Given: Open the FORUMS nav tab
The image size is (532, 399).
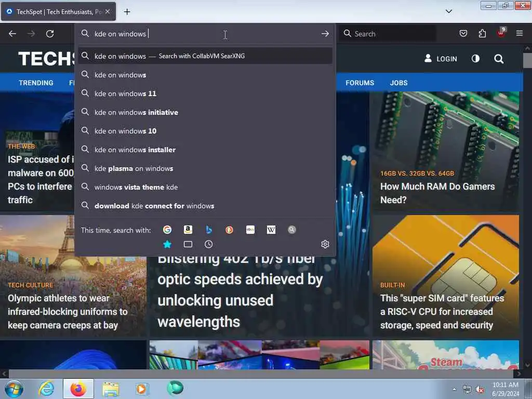Looking at the screenshot, I should 360,83.
